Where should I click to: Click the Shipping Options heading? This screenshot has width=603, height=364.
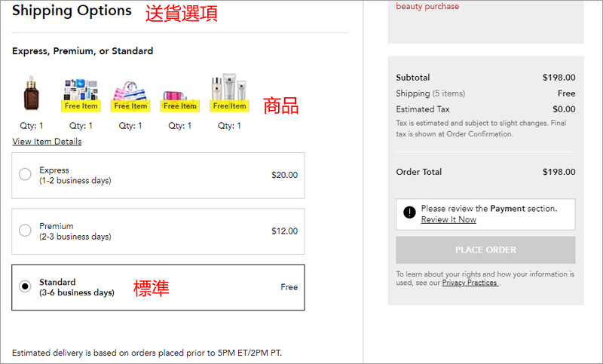tap(72, 11)
